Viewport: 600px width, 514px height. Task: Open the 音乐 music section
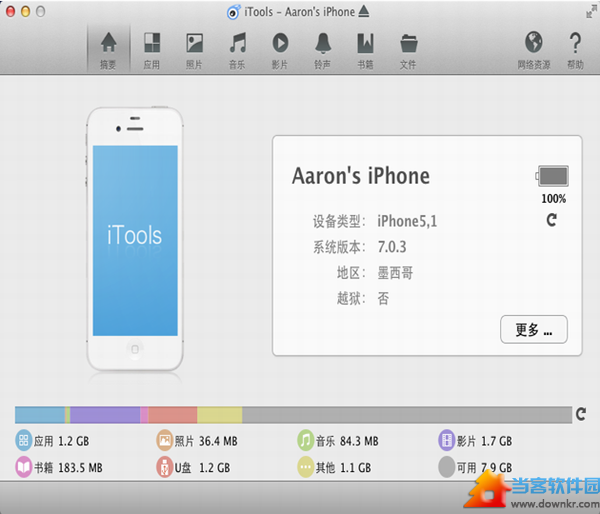(x=237, y=49)
